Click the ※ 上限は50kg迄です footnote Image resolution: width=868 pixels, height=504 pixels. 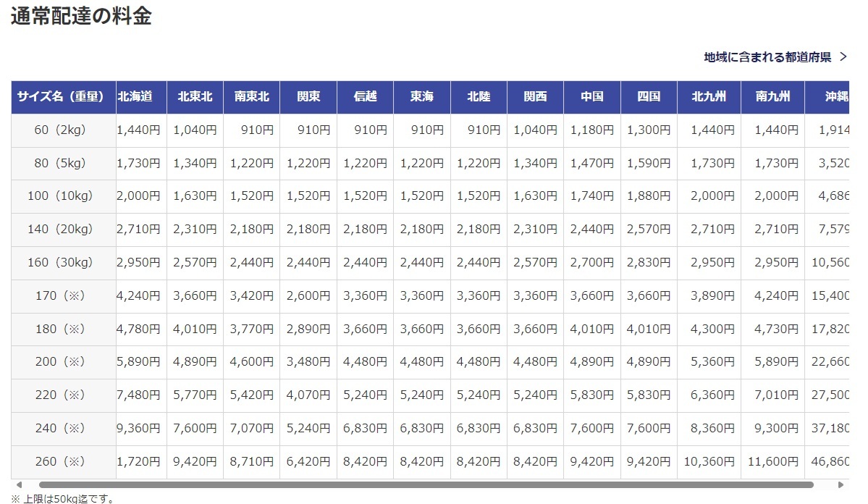click(62, 498)
